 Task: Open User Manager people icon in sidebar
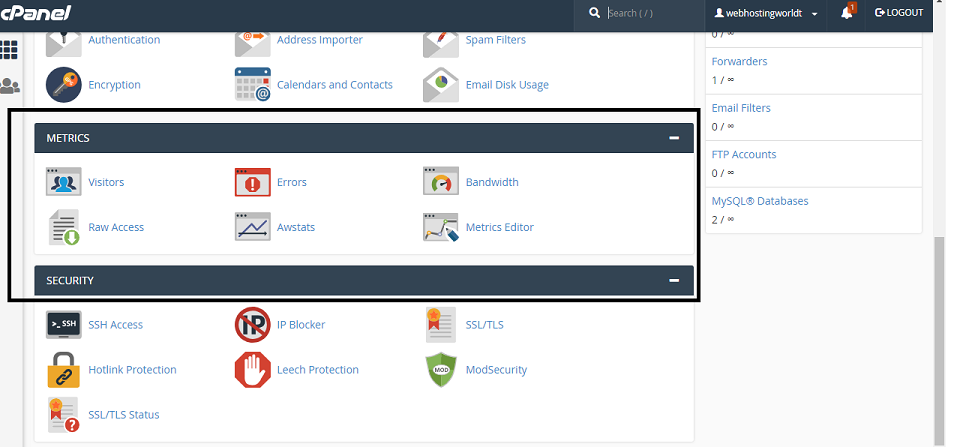pos(9,86)
